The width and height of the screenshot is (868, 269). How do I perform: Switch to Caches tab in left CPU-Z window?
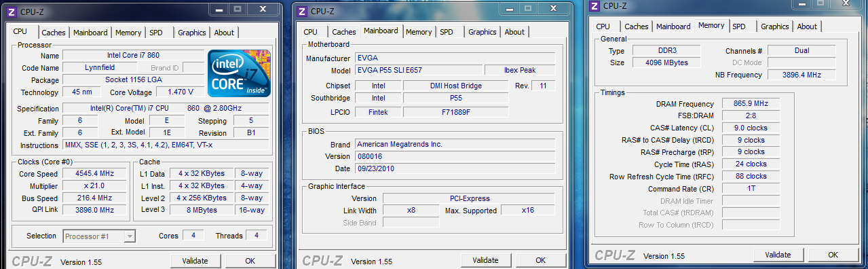[x=54, y=33]
